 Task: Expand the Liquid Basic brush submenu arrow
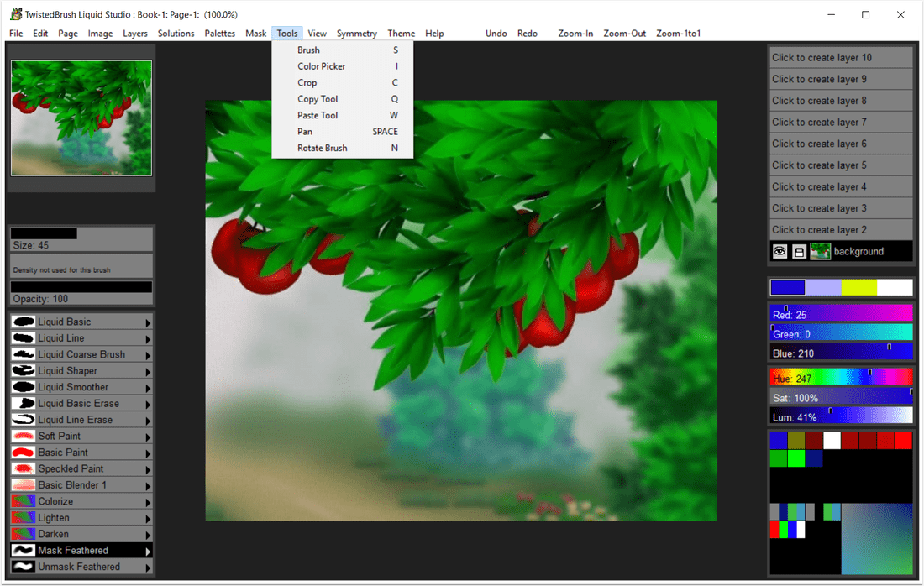tap(148, 322)
